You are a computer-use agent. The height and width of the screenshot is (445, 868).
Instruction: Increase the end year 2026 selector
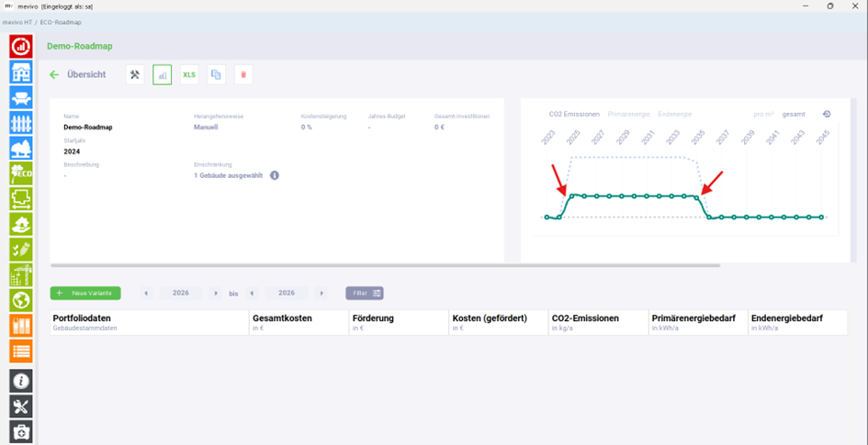coord(321,293)
